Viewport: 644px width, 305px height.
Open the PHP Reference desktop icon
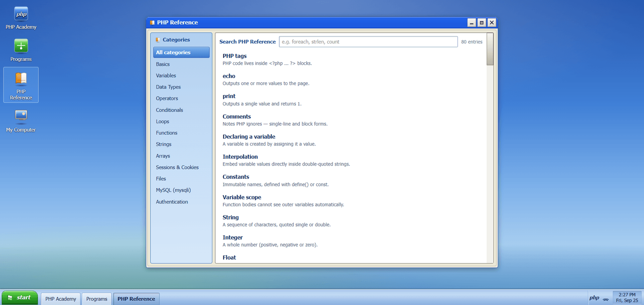pyautogui.click(x=21, y=85)
